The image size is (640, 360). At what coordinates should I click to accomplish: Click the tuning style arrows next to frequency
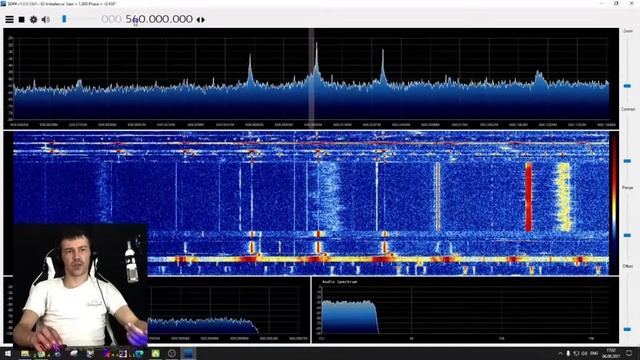200,20
